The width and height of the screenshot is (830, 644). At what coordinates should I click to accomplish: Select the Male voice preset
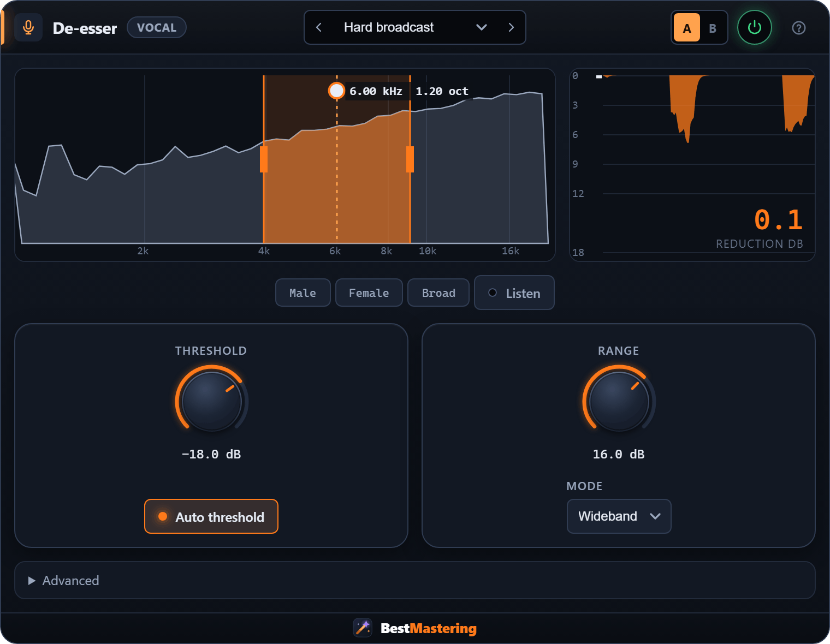point(303,293)
